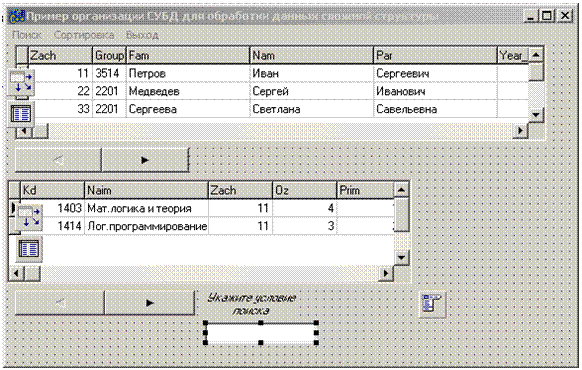This screenshot has width=582, height=370.
Task: Select the upper Table component icon
Action: click(x=21, y=113)
